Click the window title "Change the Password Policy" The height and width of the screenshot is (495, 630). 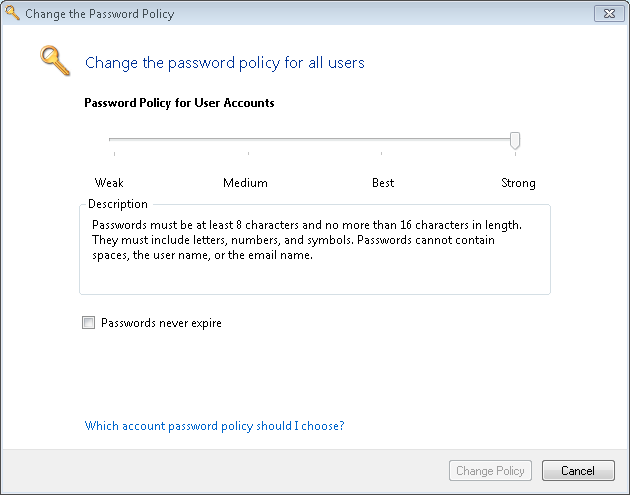(99, 14)
